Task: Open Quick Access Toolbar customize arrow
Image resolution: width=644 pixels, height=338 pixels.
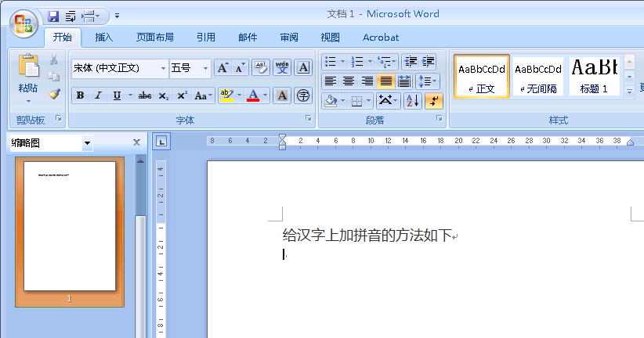Action: pos(117,16)
